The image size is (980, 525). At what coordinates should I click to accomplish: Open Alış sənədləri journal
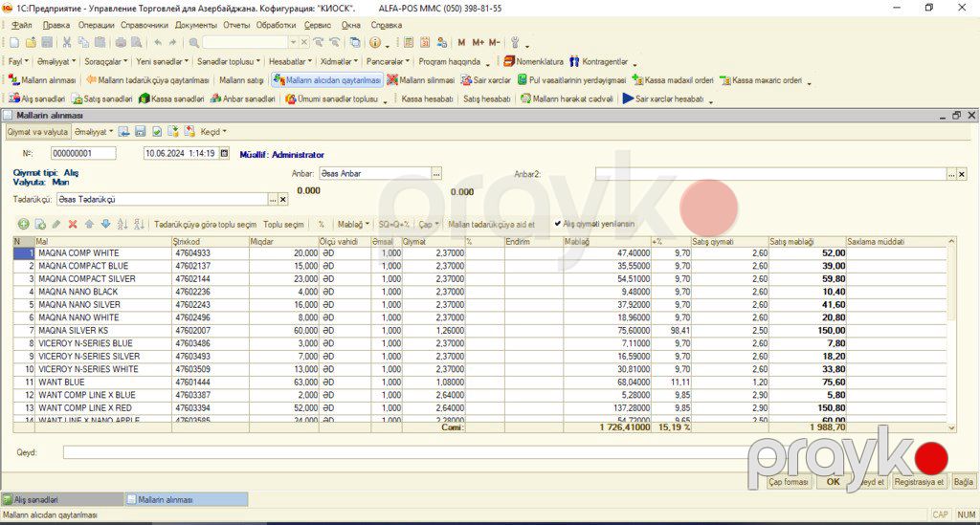37,98
